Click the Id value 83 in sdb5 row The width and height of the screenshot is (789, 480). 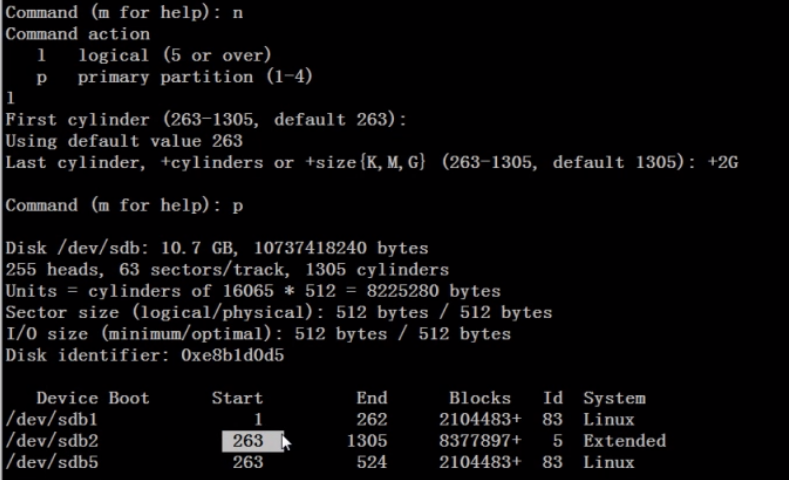(553, 462)
